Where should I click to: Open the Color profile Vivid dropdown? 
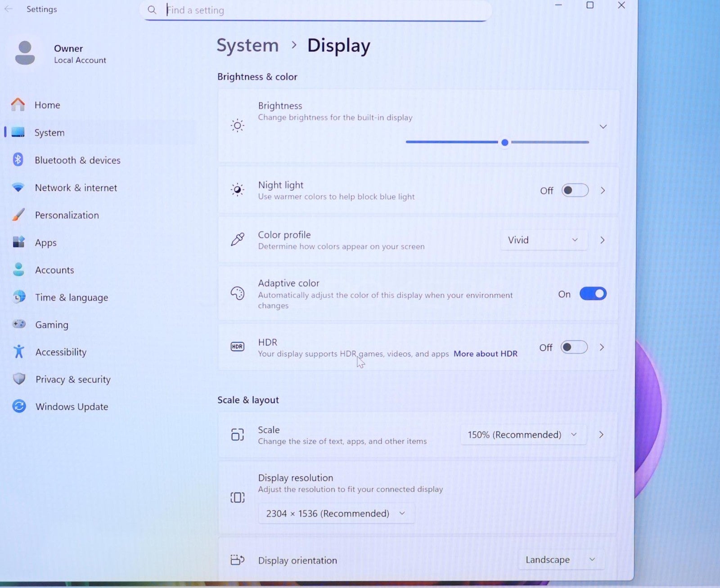tap(543, 240)
